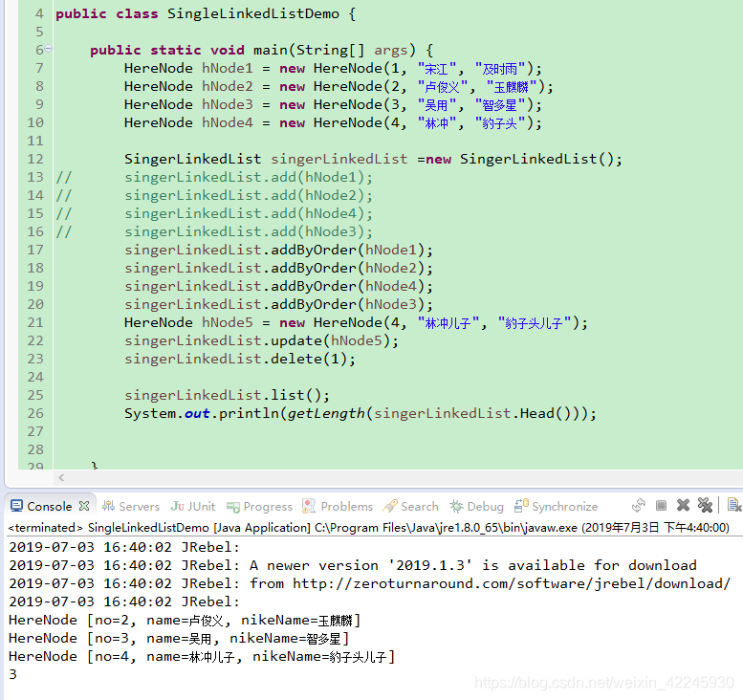743x700 pixels.
Task: Click the relaunch arrows icon in console toolbar
Action: point(639,505)
